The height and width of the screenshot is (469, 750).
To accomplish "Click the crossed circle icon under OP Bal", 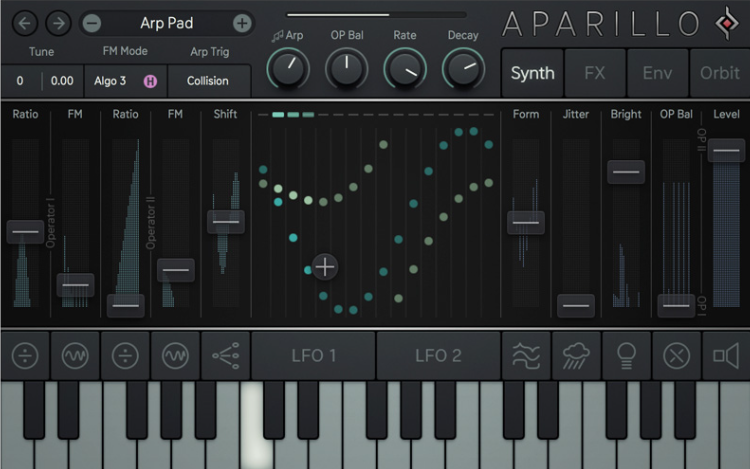I will 676,356.
